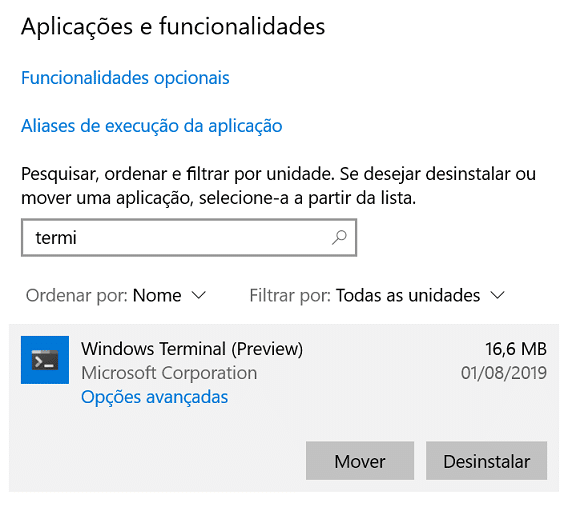This screenshot has width=572, height=507.
Task: Focus the search field containing termi
Action: click(x=189, y=237)
